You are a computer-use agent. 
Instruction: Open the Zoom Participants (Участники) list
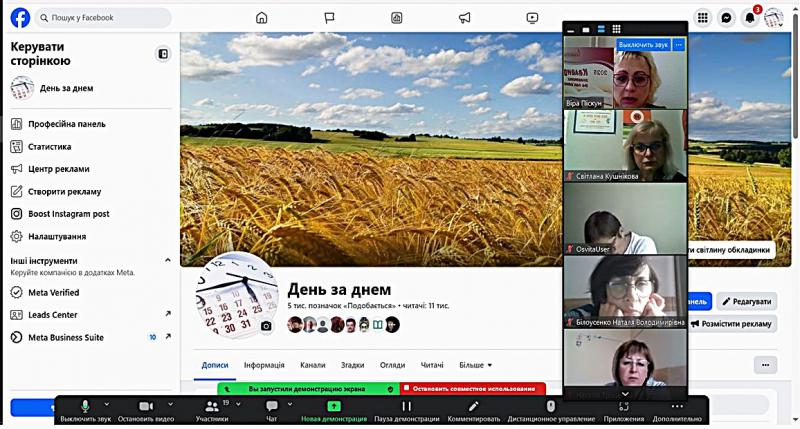(x=212, y=411)
